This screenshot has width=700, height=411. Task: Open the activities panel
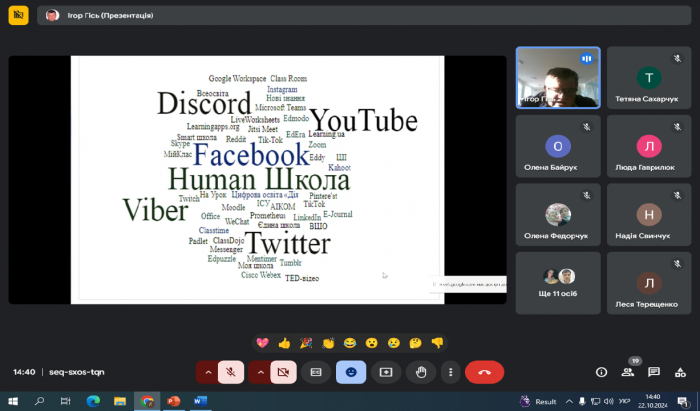coord(681,372)
